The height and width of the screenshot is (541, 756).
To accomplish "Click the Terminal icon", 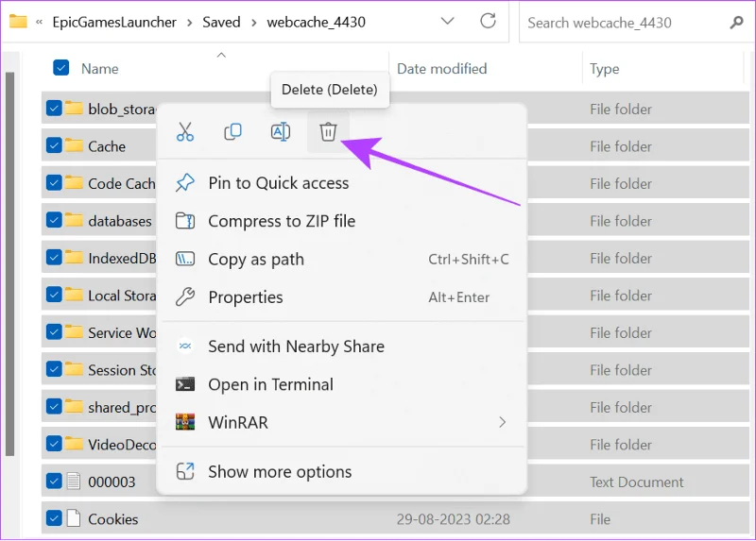I will tap(185, 384).
